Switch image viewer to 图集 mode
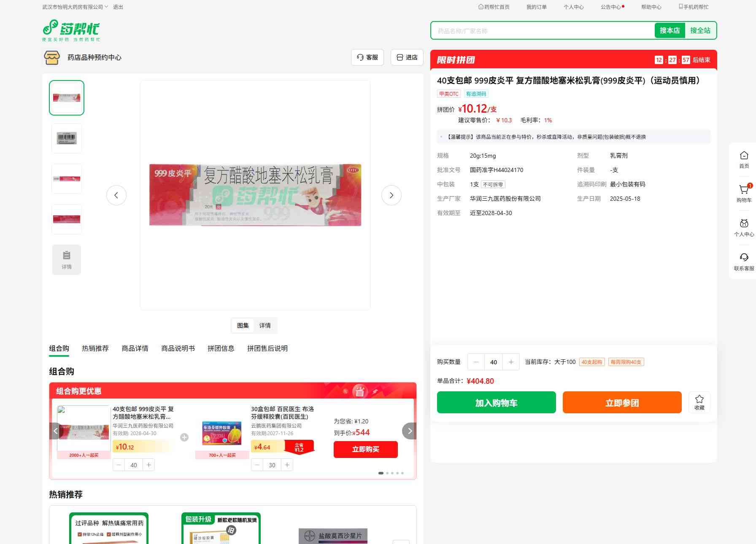The image size is (756, 544). pyautogui.click(x=243, y=326)
